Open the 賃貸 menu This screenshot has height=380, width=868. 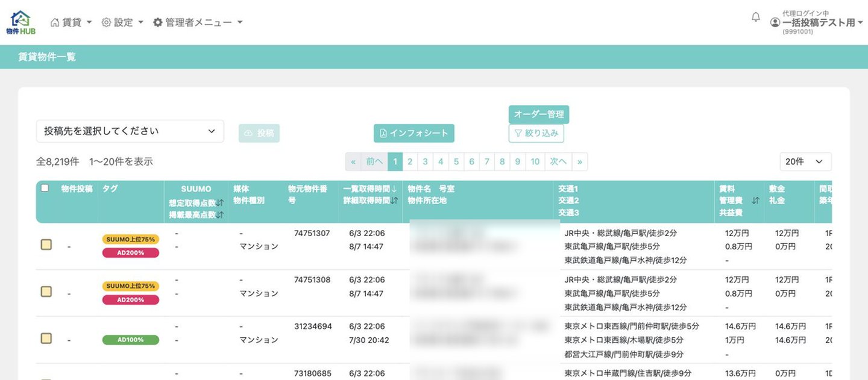pyautogui.click(x=71, y=22)
